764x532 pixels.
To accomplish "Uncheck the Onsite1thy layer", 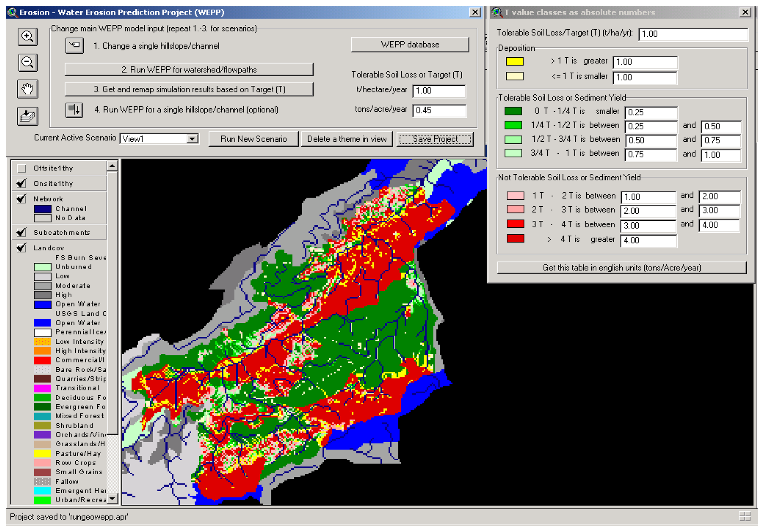I will (22, 183).
